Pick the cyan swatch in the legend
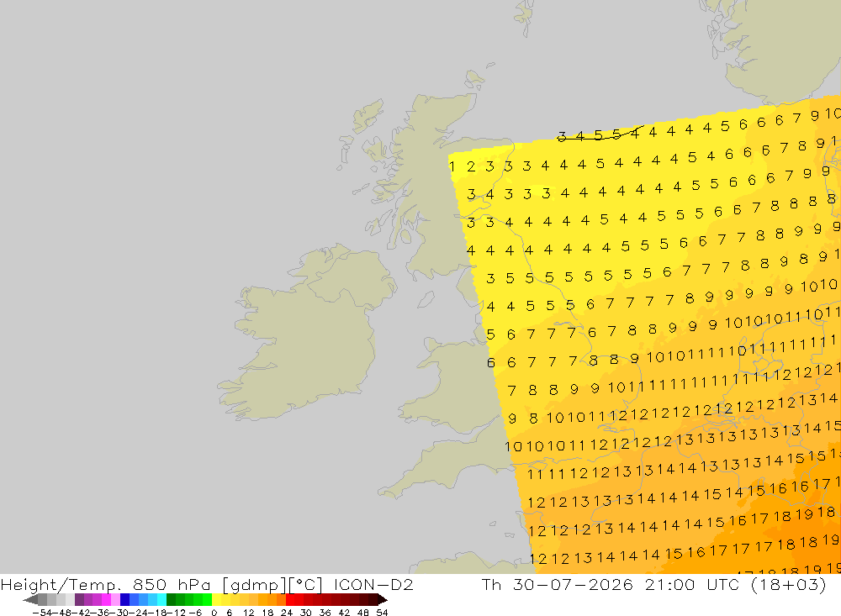The width and height of the screenshot is (841, 616). (x=161, y=599)
